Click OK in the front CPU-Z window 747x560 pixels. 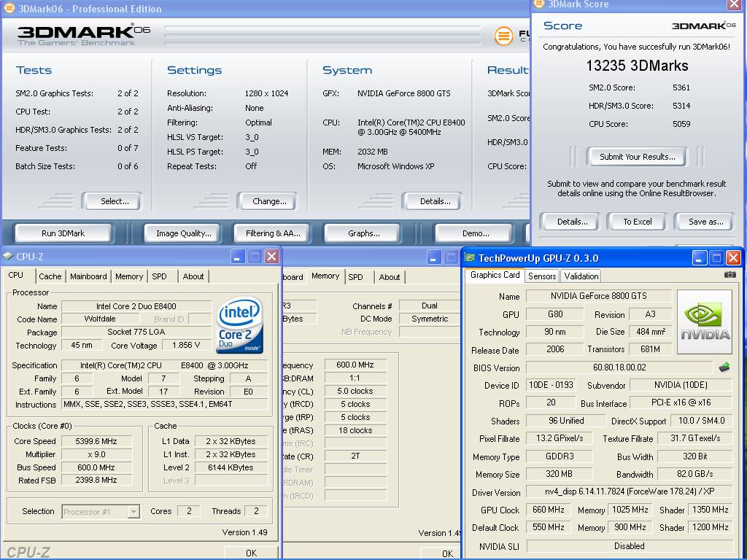pos(251,553)
